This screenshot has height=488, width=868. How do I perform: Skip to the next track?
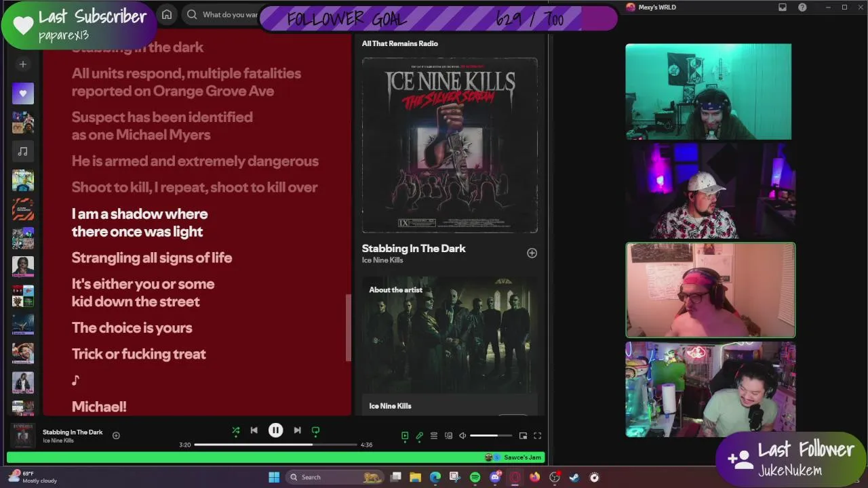297,430
